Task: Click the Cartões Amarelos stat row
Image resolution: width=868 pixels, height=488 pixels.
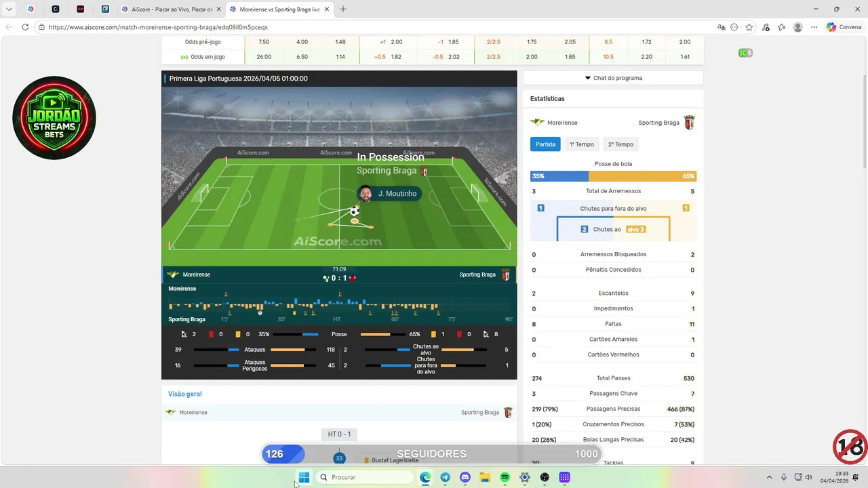Action: (613, 340)
